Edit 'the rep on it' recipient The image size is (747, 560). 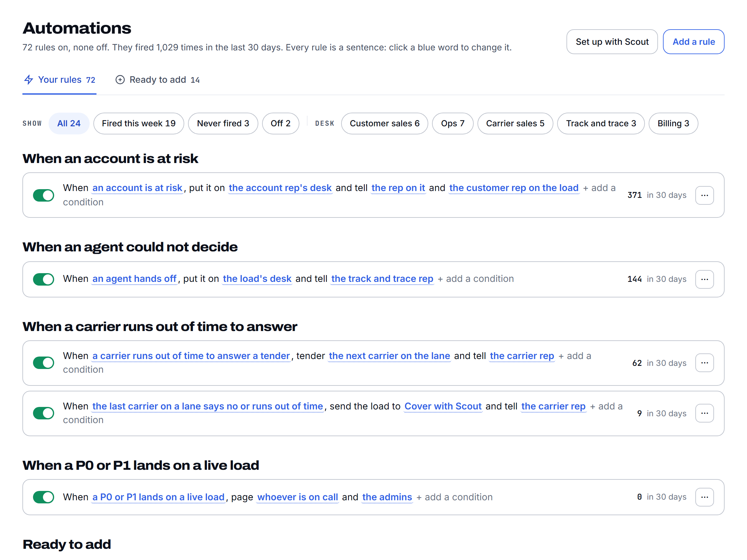(x=398, y=188)
